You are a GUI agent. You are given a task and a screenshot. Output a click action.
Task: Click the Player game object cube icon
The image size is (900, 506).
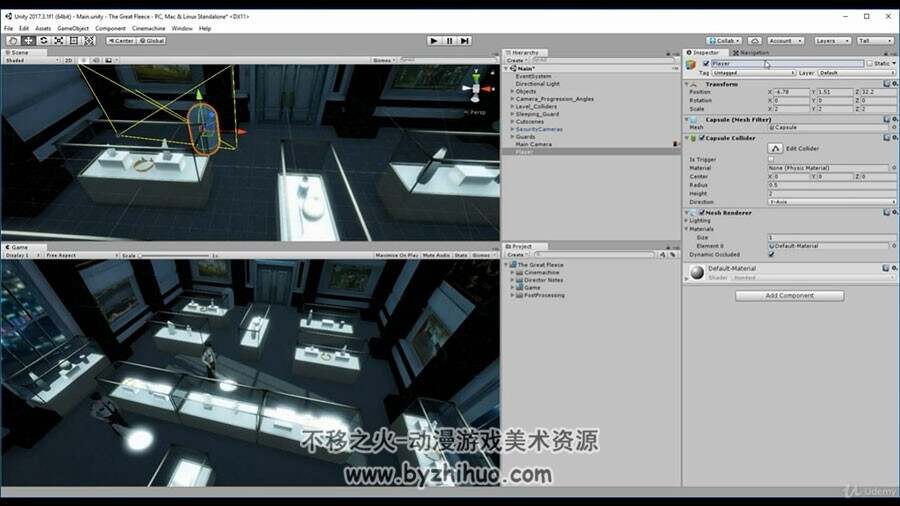click(x=691, y=65)
